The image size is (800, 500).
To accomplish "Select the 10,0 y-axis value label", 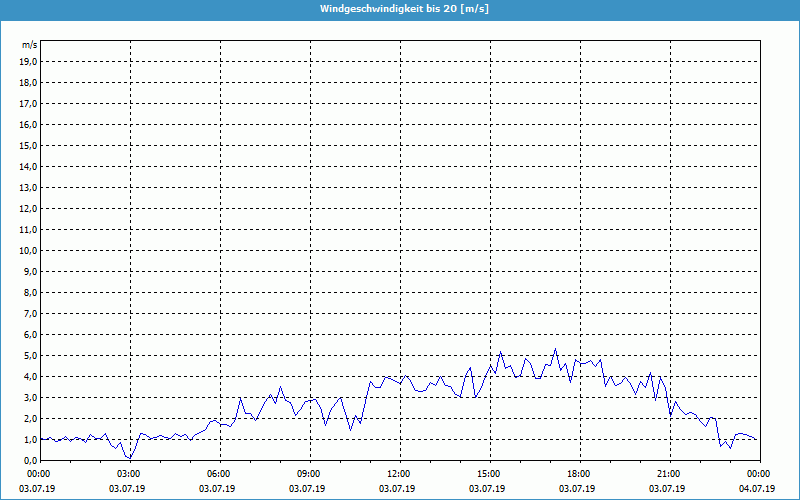I will point(29,251).
